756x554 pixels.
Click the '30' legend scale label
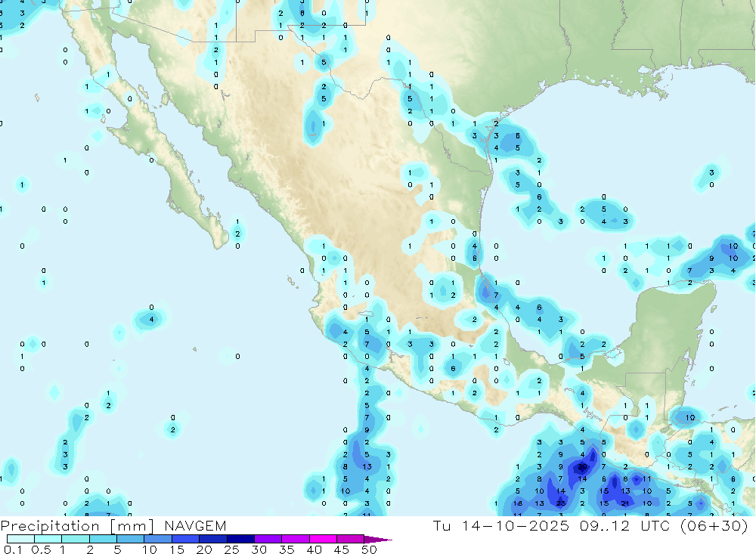point(259,549)
